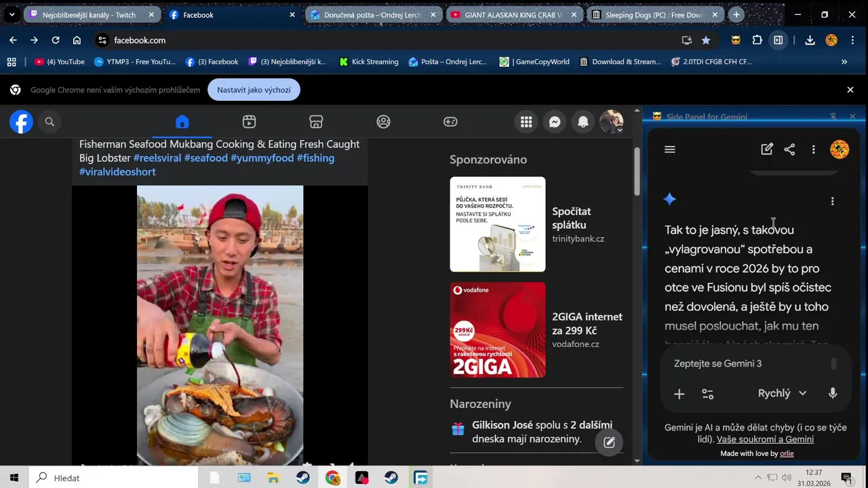Viewport: 868px width, 488px height.
Task: Click the Facebook logo
Action: 21,122
